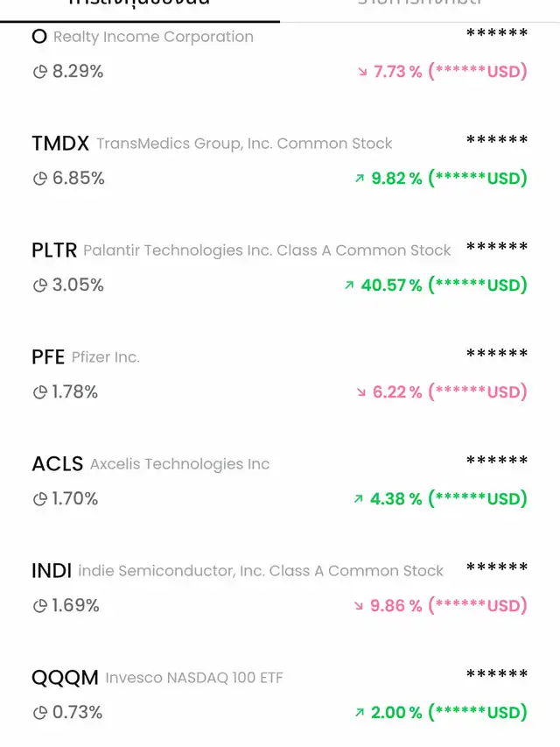Click the down arrow icon for PFE loss
The width and height of the screenshot is (560, 747).
pos(361,392)
